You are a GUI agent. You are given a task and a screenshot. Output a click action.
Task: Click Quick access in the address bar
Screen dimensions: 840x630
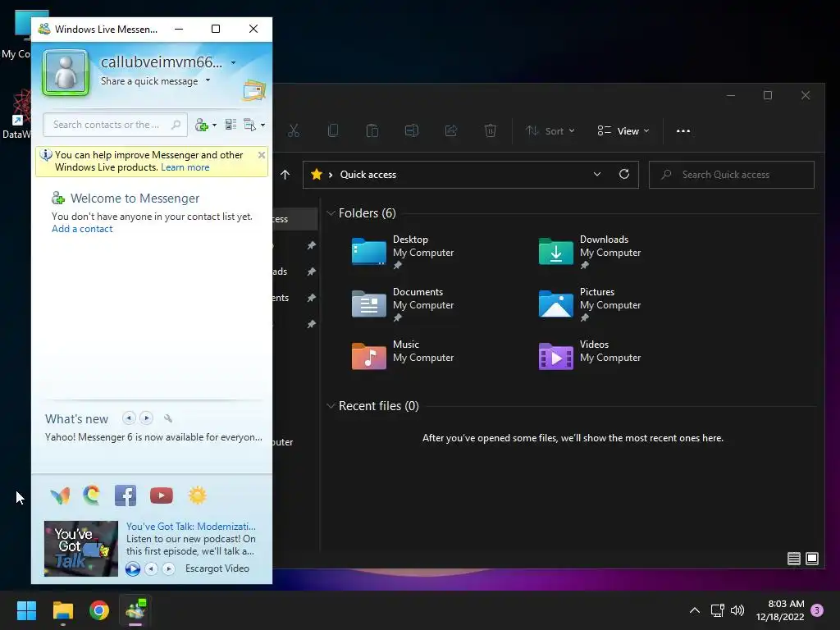pos(368,175)
